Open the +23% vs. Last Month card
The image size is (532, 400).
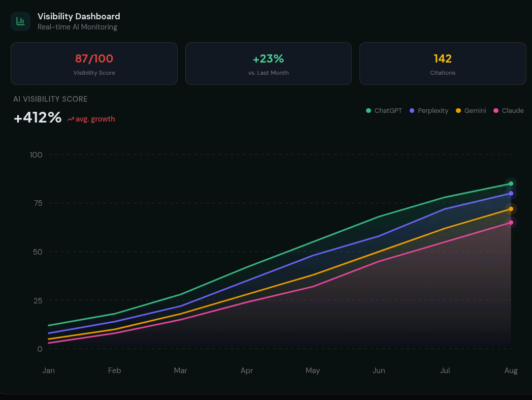[269, 64]
